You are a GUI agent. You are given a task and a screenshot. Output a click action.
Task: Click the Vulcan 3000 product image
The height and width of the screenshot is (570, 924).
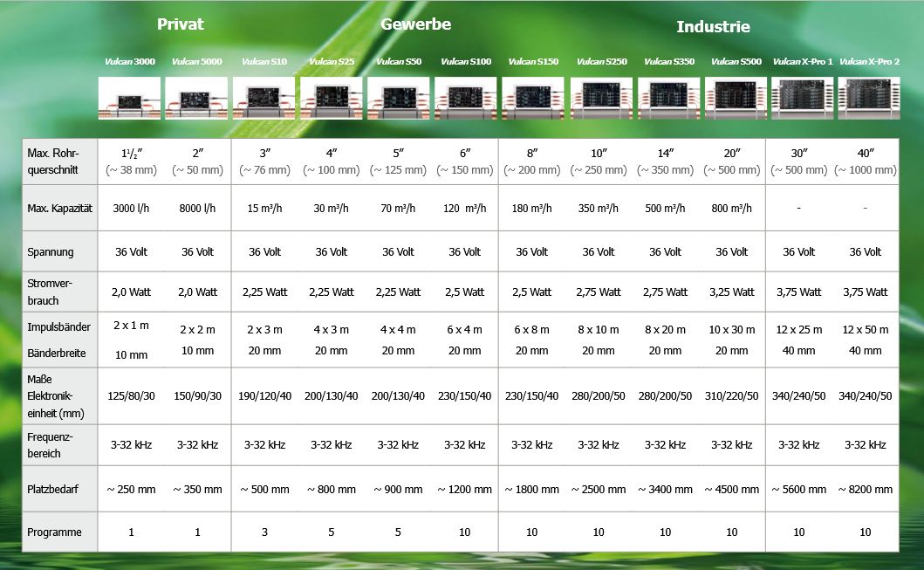pyautogui.click(x=129, y=98)
